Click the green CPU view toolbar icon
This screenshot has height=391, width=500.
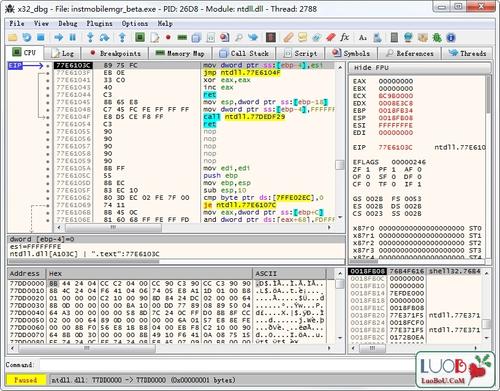coord(140,37)
